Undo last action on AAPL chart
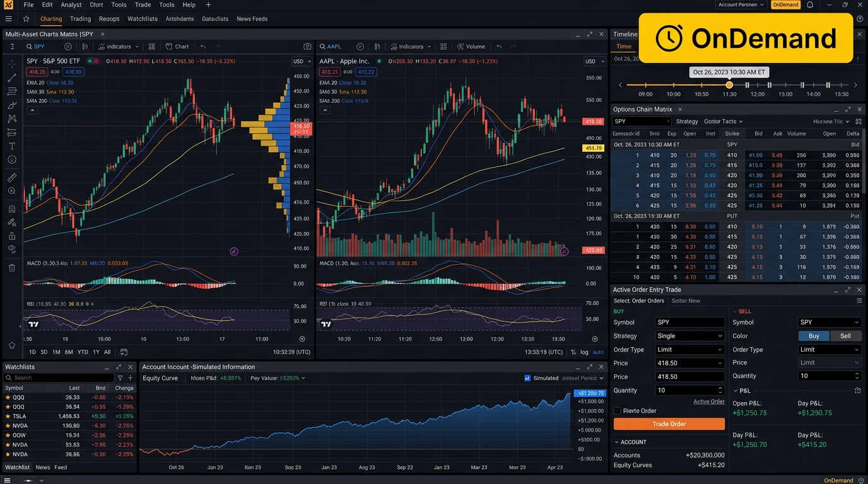This screenshot has width=868, height=484. (x=499, y=47)
